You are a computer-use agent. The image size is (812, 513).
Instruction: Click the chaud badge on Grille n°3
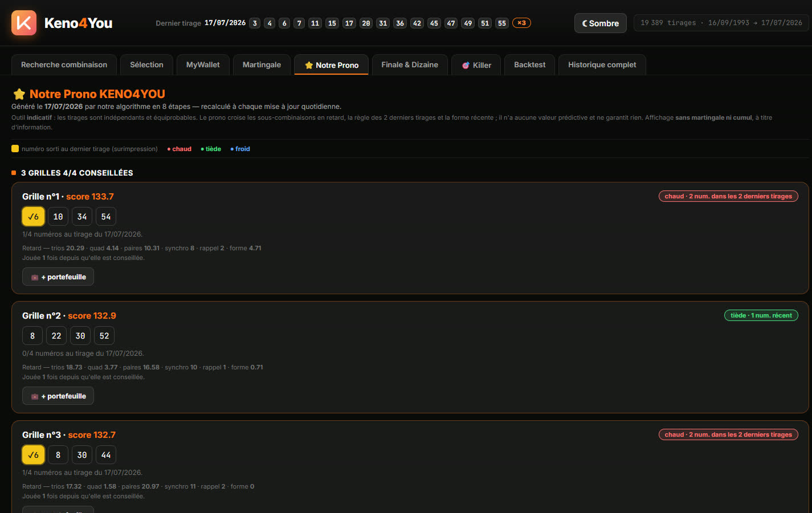click(728, 434)
